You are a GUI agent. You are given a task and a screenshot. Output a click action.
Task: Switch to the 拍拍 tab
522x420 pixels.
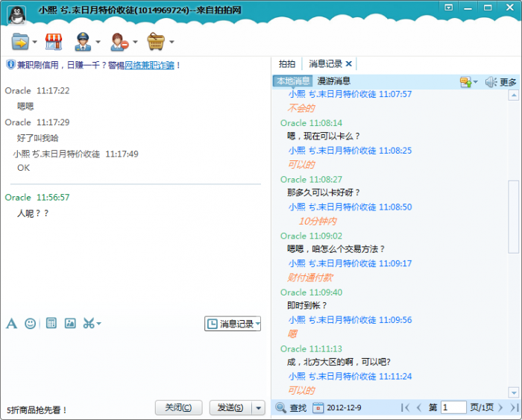tap(287, 63)
